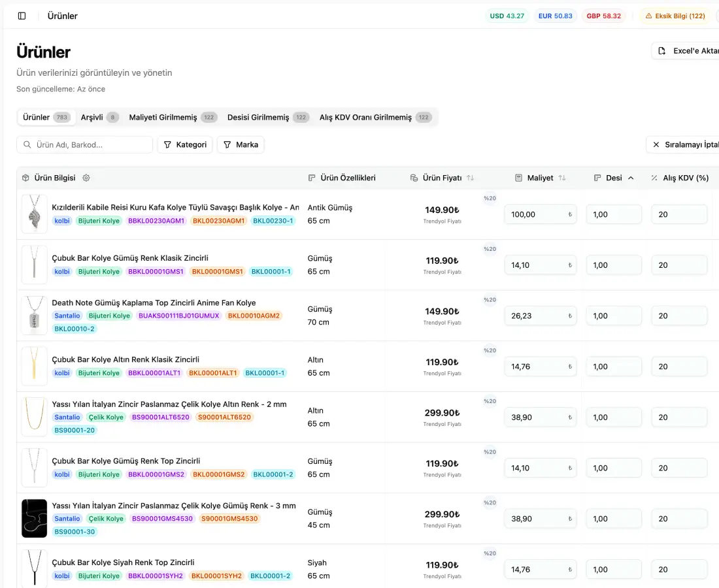Image resolution: width=719 pixels, height=588 pixels.
Task: Click the calculator icon beside Maliyet
Action: (x=518, y=178)
